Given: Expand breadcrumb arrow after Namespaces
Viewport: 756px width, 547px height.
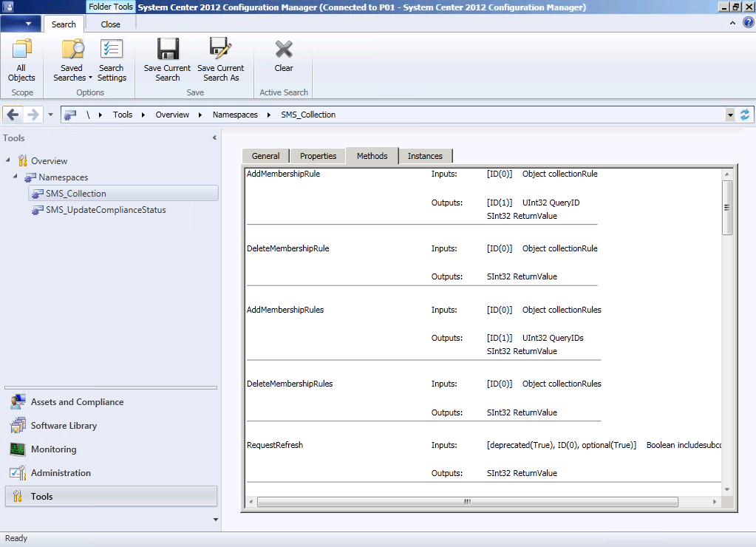Looking at the screenshot, I should (268, 115).
